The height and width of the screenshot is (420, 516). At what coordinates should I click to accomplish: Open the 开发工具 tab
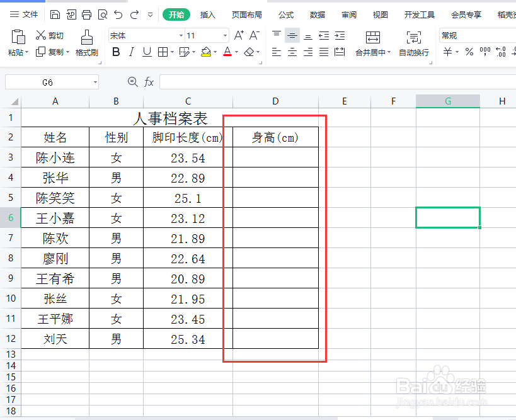420,15
